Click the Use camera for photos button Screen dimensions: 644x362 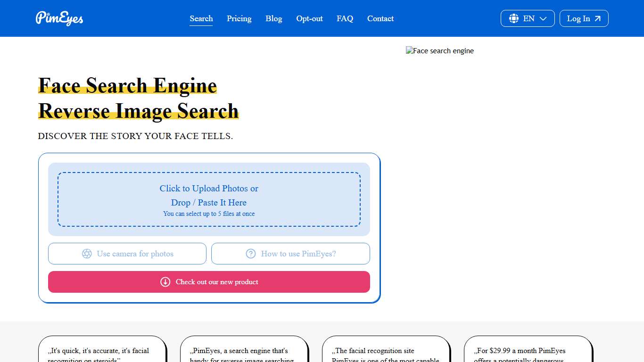127,254
